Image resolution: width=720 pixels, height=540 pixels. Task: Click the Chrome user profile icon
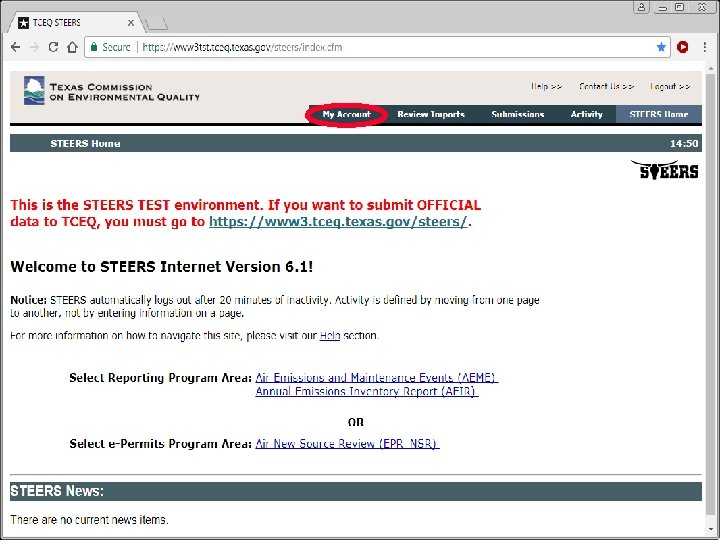[641, 7]
